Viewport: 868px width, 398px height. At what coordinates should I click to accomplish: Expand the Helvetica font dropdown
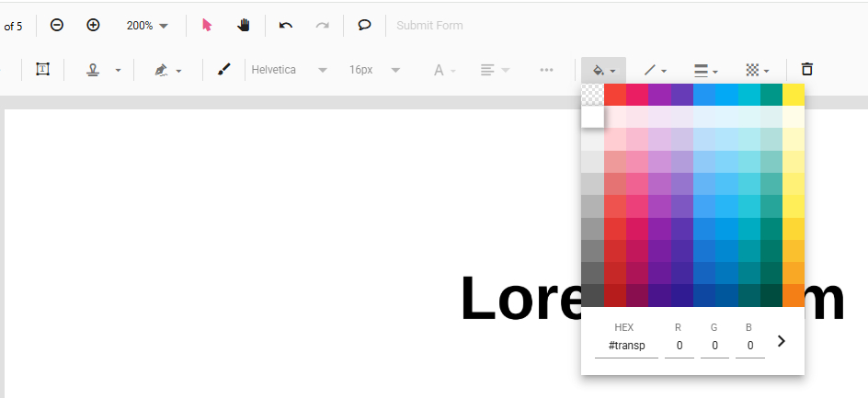(x=290, y=70)
